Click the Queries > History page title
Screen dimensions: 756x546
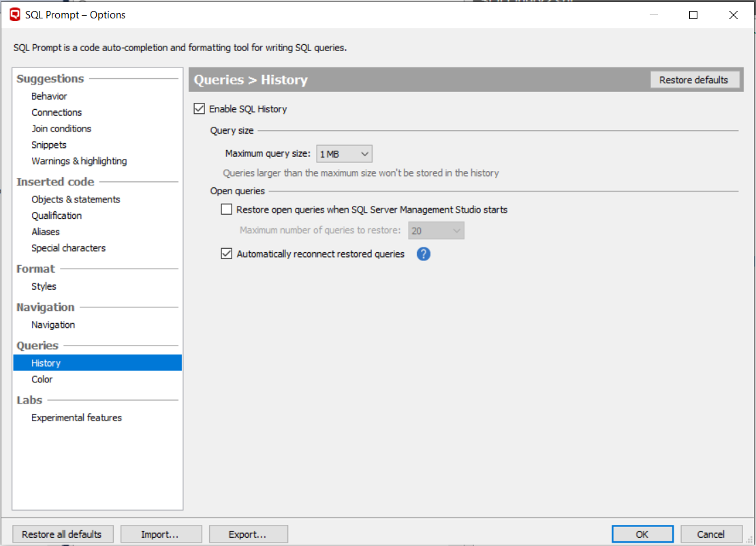(251, 80)
